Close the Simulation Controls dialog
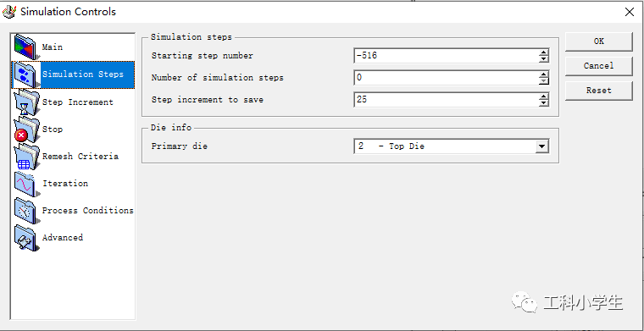This screenshot has height=331, width=644. click(630, 12)
